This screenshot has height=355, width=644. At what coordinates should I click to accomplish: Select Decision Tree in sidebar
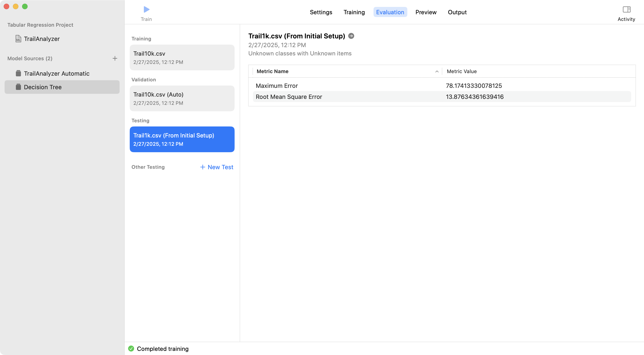click(x=62, y=87)
